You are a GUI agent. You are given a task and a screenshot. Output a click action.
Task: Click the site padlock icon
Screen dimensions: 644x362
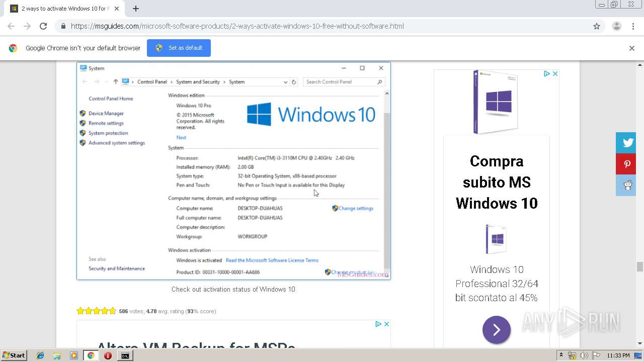click(63, 26)
